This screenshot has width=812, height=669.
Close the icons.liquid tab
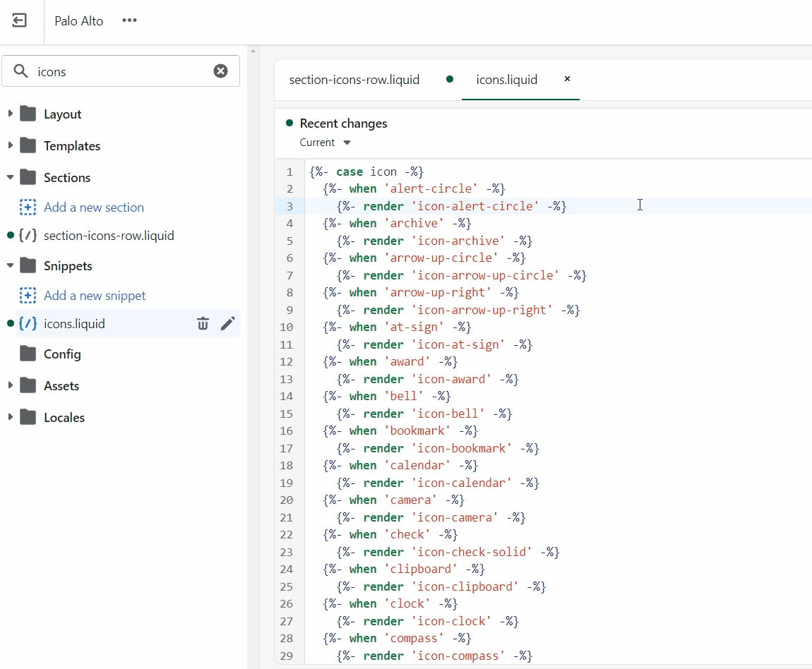pos(567,78)
